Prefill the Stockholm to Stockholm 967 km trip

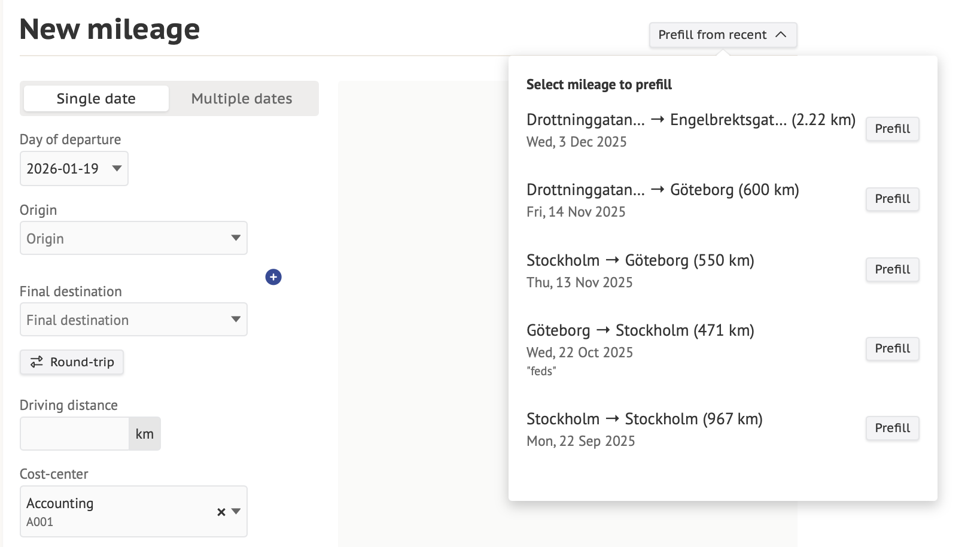892,428
